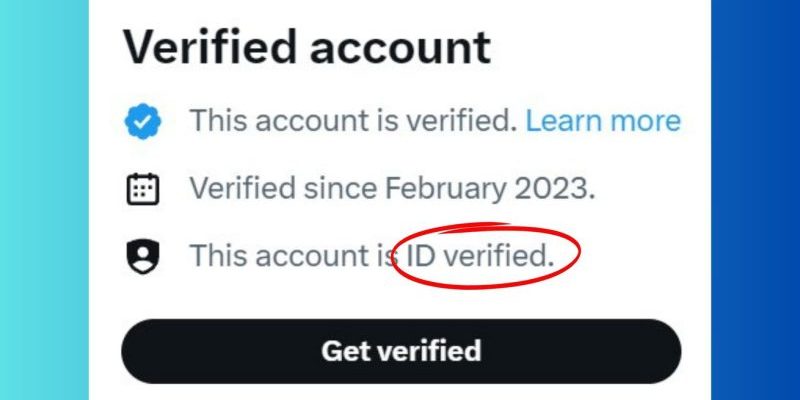This screenshot has width=800, height=400.
Task: Click the dark blue strip on the right
Action: tap(756, 200)
